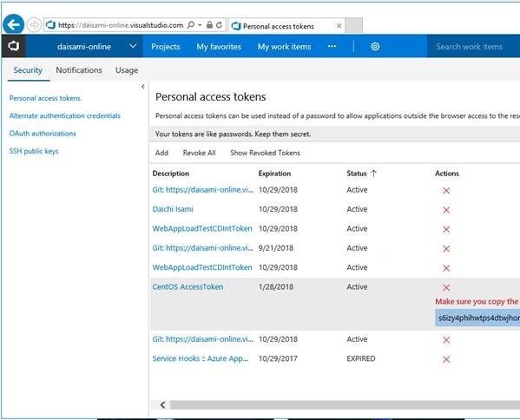Click the EXPIRED status cell
The image size is (520, 420).
click(361, 358)
